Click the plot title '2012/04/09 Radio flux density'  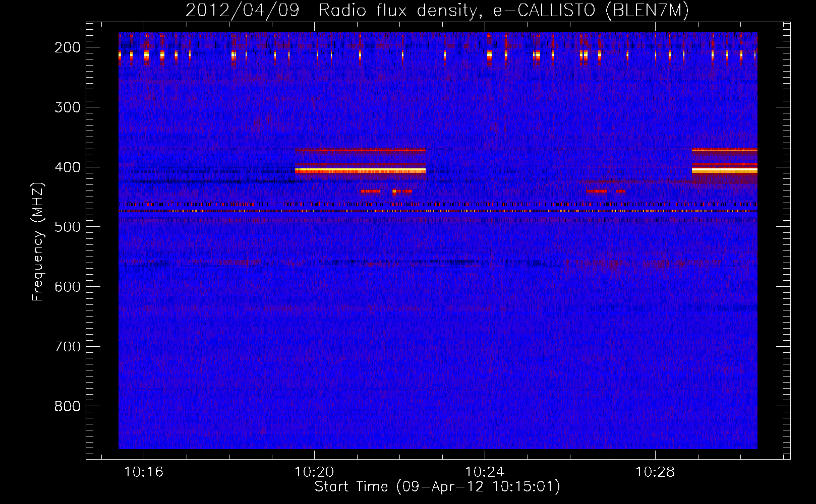tap(331, 11)
